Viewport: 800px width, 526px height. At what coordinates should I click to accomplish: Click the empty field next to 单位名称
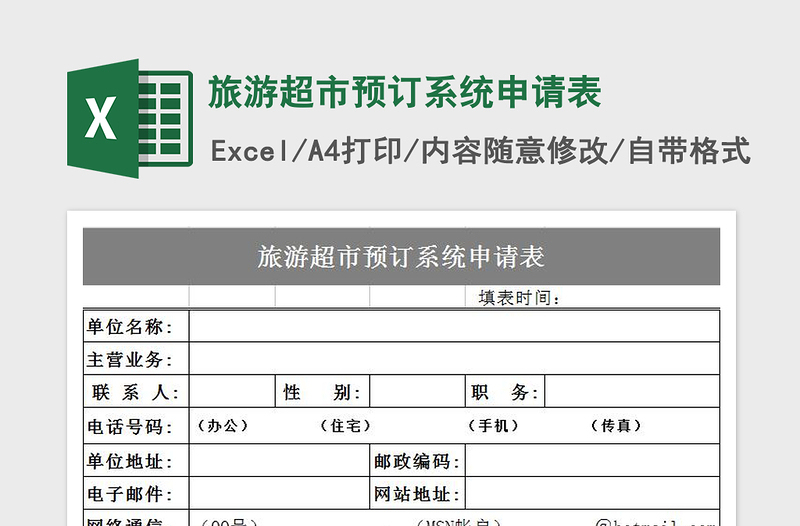point(454,326)
